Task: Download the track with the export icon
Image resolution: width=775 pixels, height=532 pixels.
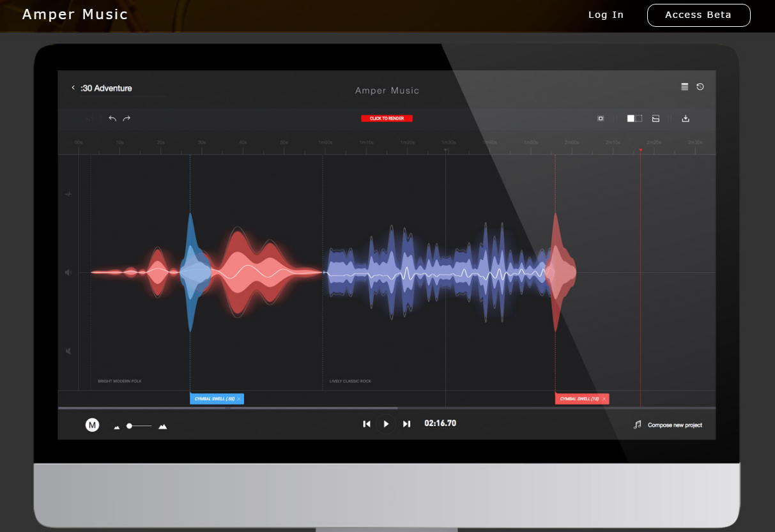Action: tap(686, 118)
